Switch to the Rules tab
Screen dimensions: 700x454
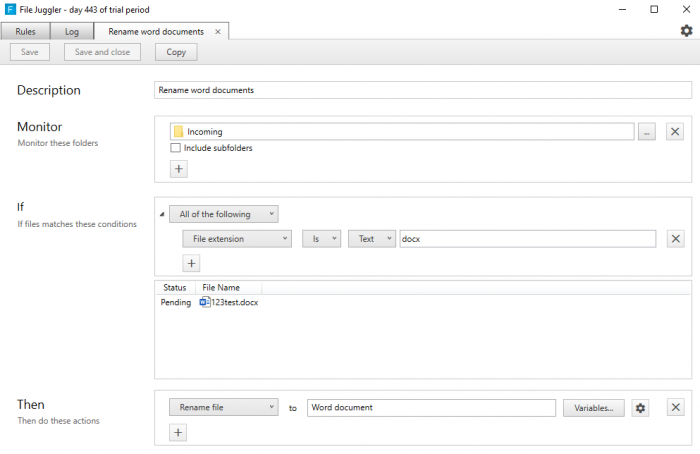(25, 32)
